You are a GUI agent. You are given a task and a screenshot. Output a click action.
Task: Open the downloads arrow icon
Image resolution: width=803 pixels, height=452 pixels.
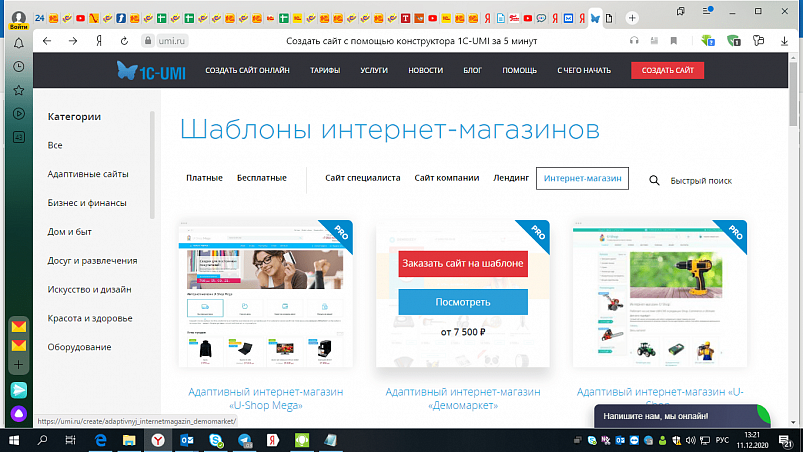pyautogui.click(x=784, y=41)
